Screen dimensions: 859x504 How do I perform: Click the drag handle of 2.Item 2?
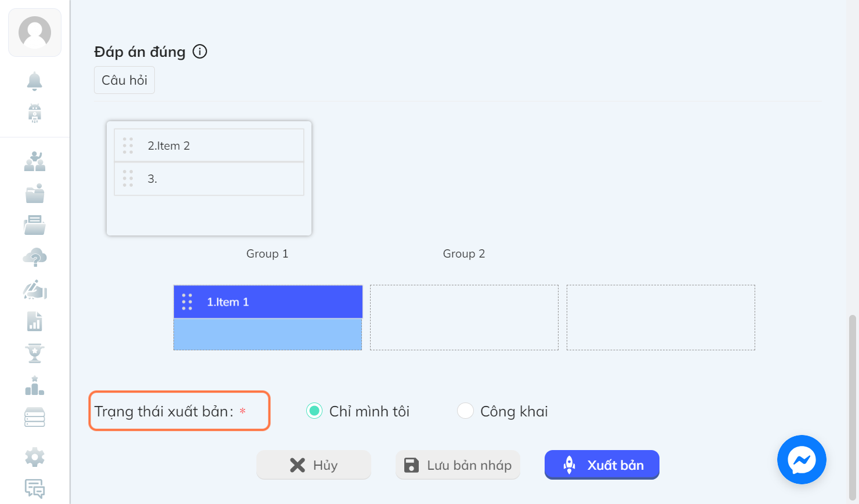click(x=128, y=146)
